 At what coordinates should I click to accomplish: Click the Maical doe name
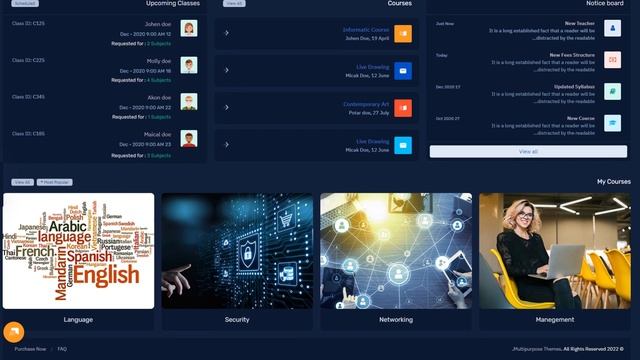(x=158, y=134)
